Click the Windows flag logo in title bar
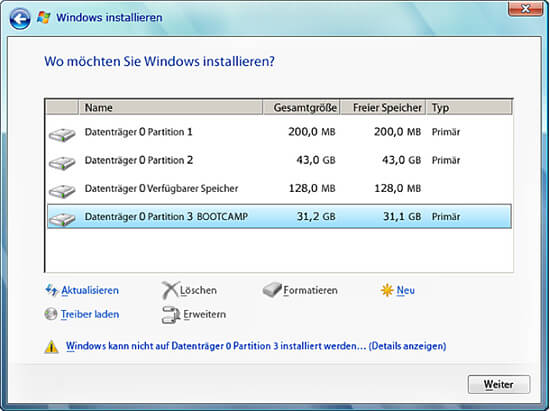 tap(44, 17)
